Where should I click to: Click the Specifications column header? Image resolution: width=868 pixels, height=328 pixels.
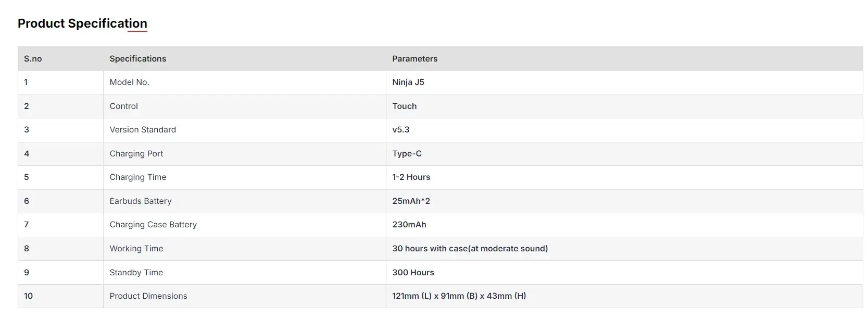(x=138, y=59)
